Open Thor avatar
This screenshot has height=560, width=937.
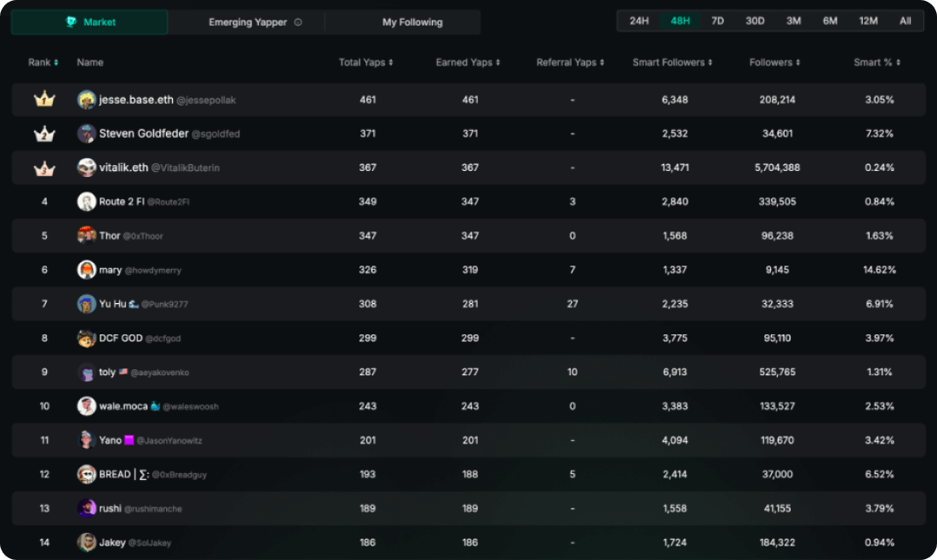[87, 236]
